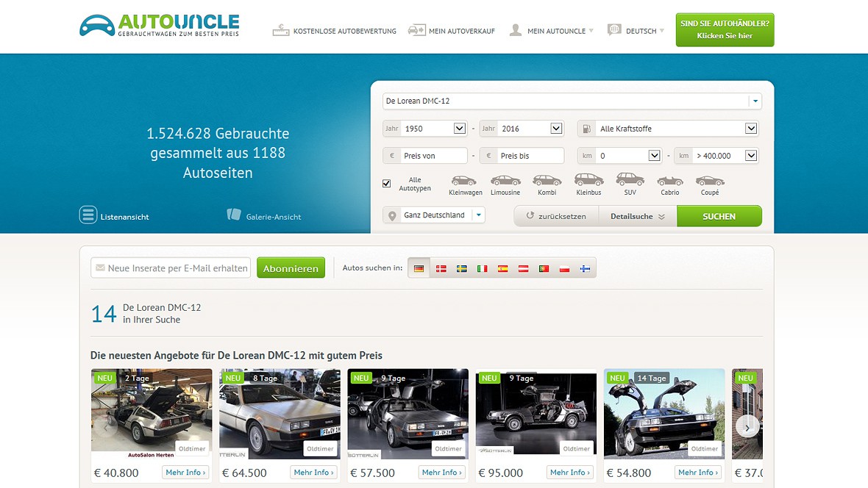This screenshot has width=868, height=488.
Task: Open the Mein AutoUncle menu
Action: 552,30
